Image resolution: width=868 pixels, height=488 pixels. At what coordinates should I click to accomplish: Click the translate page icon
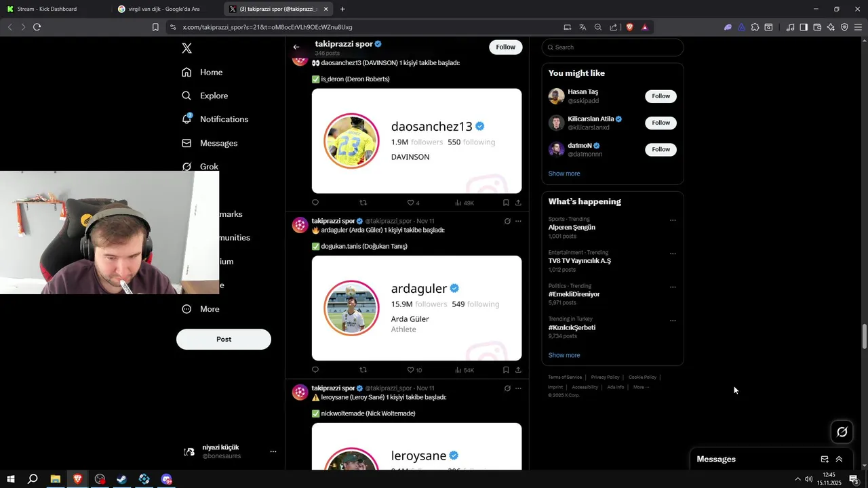583,27
